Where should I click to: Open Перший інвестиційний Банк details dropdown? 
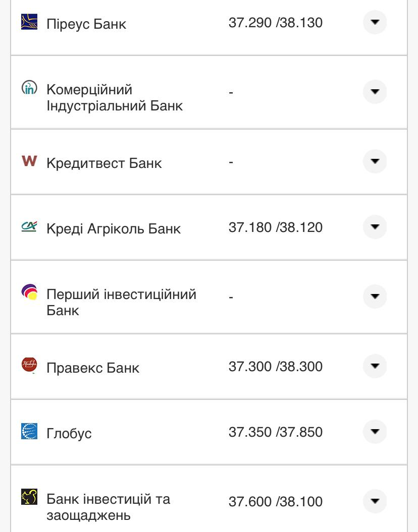pyautogui.click(x=375, y=297)
